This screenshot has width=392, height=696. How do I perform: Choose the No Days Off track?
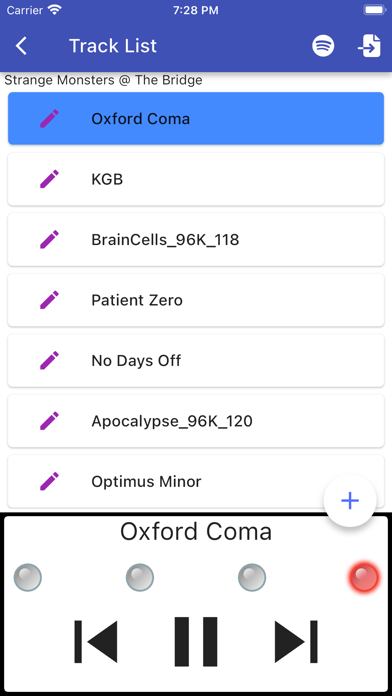196,360
